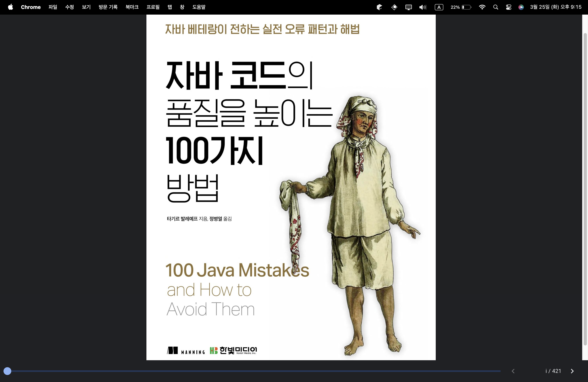Click the page number indicator i / 421
588x382 pixels.
click(x=553, y=371)
